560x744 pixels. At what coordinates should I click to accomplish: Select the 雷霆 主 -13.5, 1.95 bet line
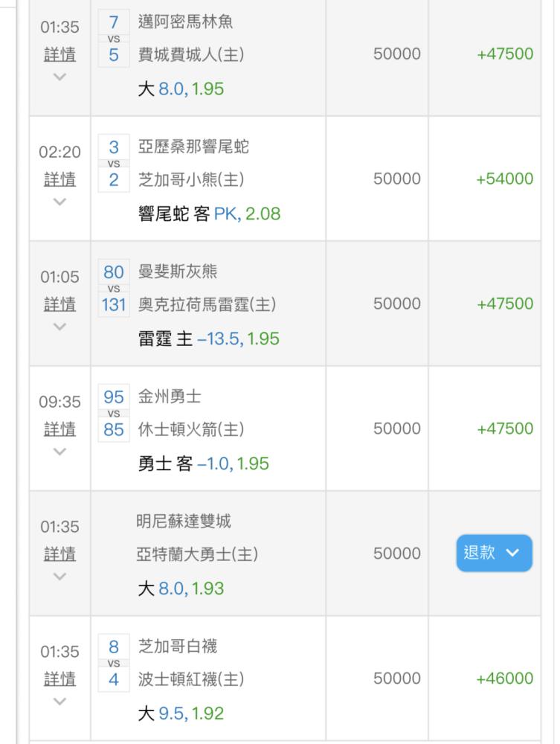pos(209,339)
